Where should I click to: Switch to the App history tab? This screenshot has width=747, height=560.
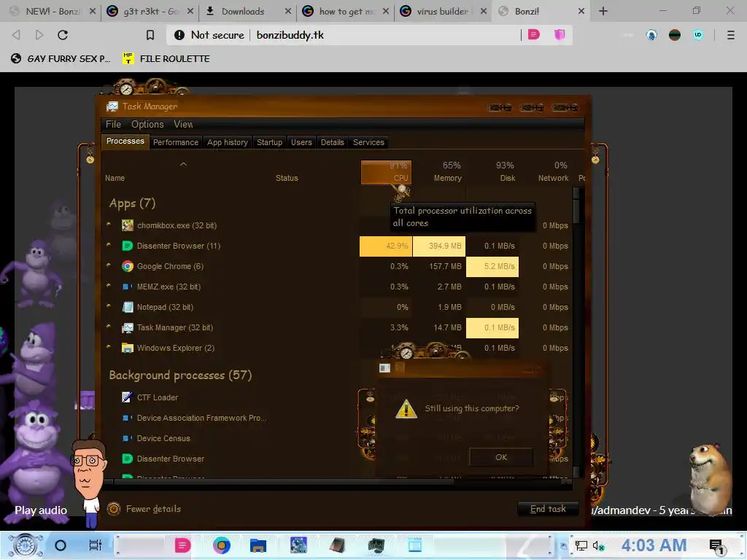coord(228,142)
